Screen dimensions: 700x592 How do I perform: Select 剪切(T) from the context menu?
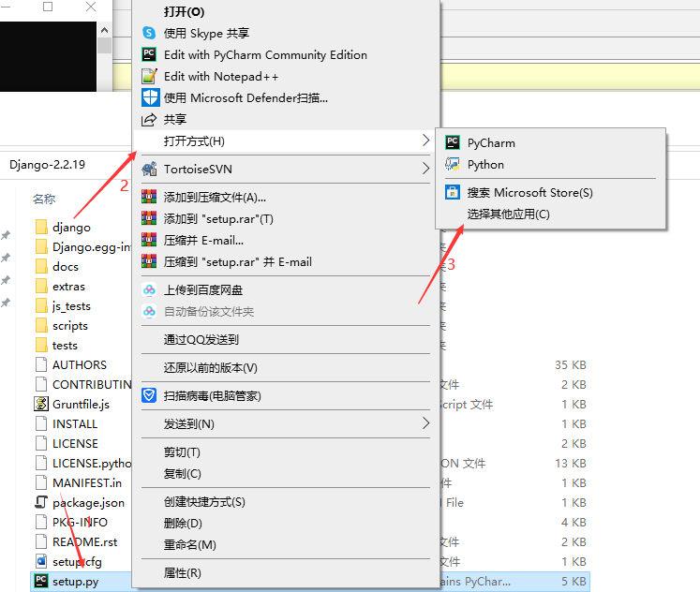point(182,451)
